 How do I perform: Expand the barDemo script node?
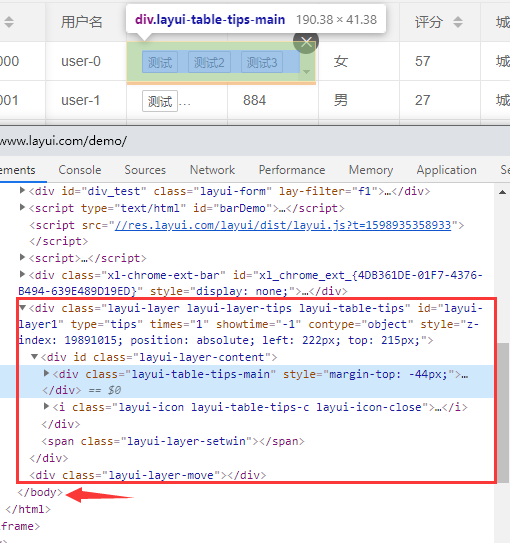click(22, 207)
